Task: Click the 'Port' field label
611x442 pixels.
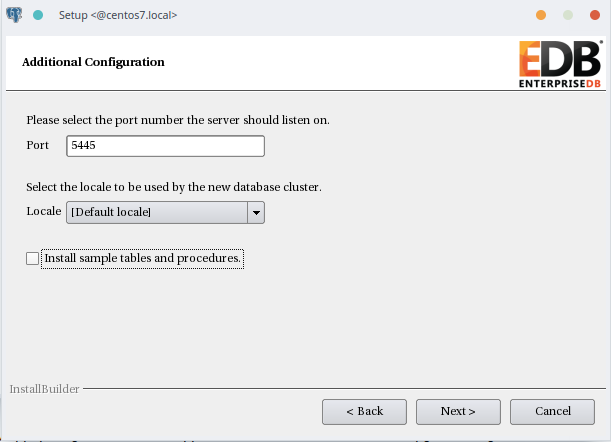Action: tap(37, 145)
